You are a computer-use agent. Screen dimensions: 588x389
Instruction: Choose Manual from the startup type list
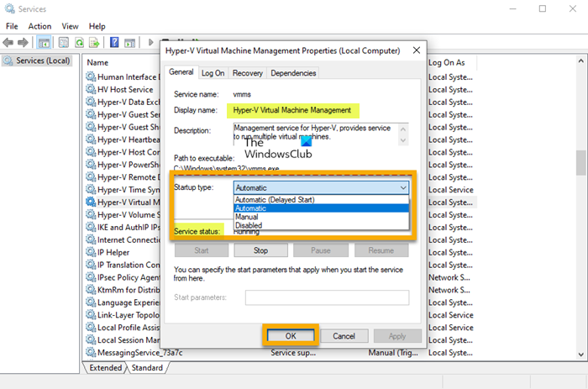249,217
